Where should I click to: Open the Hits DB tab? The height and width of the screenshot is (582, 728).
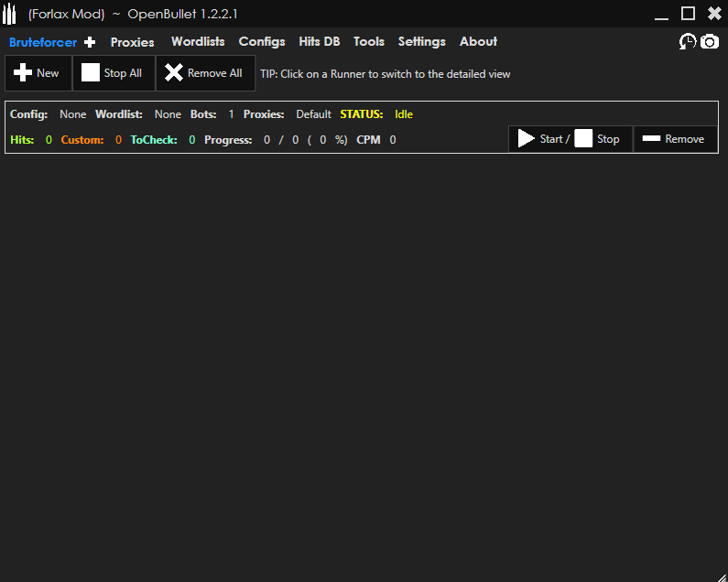pos(320,42)
